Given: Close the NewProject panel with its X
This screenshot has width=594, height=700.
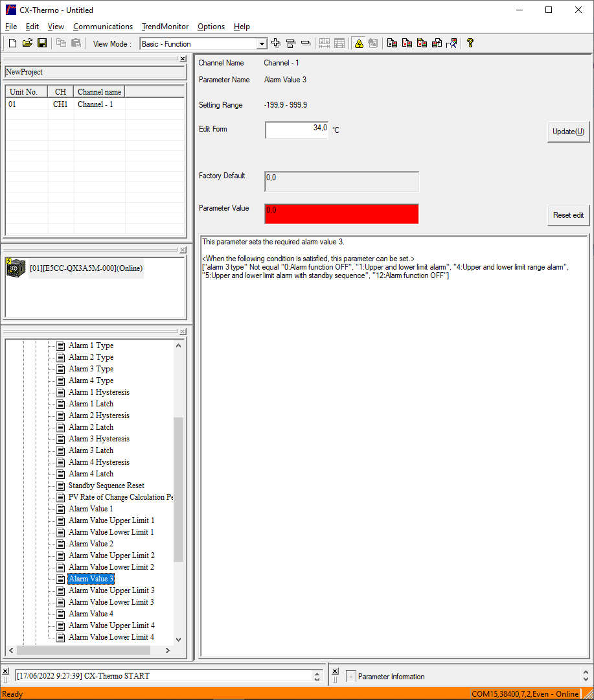Looking at the screenshot, I should pyautogui.click(x=183, y=59).
